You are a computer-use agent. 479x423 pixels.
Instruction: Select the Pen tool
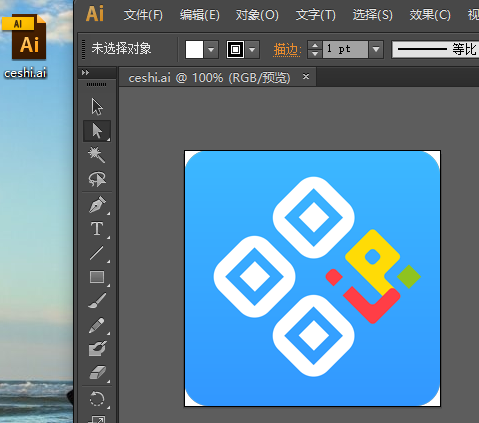point(97,205)
